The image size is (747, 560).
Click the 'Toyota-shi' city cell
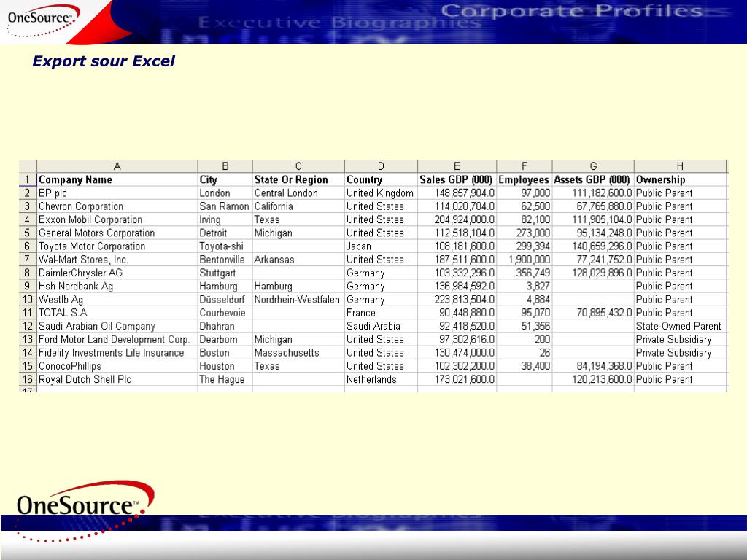tap(225, 246)
